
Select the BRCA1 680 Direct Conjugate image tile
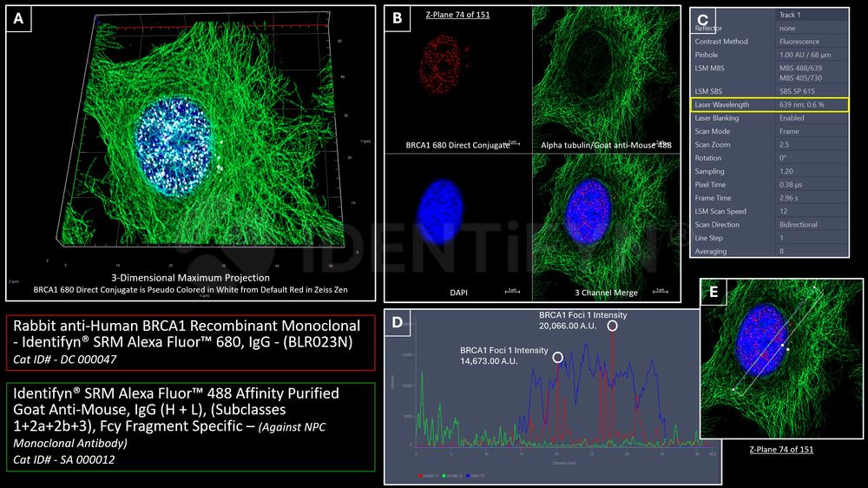[x=457, y=80]
